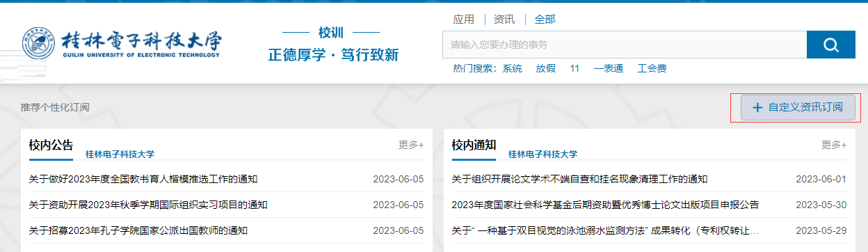The height and width of the screenshot is (252, 868).
Task: Open notice about 秋季学期国际组织实习项目
Action: tap(148, 205)
